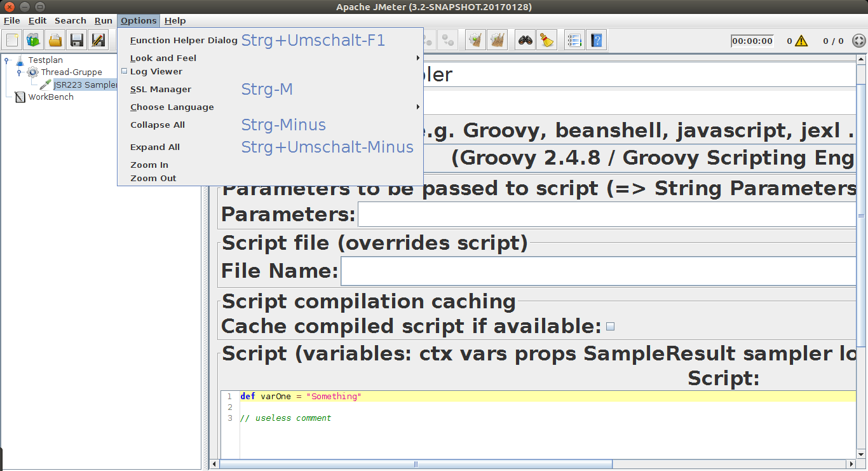Viewport: 868px width, 471px height.
Task: Open the Help menu
Action: [x=175, y=20]
